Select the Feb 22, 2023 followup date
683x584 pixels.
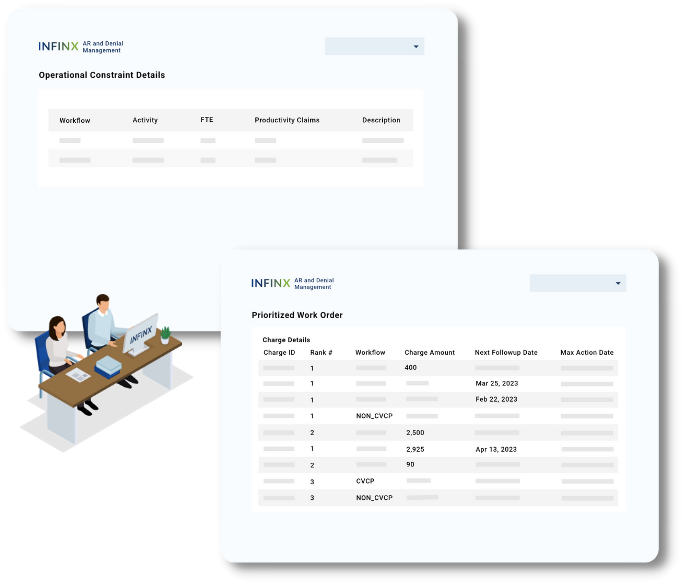[x=496, y=399]
